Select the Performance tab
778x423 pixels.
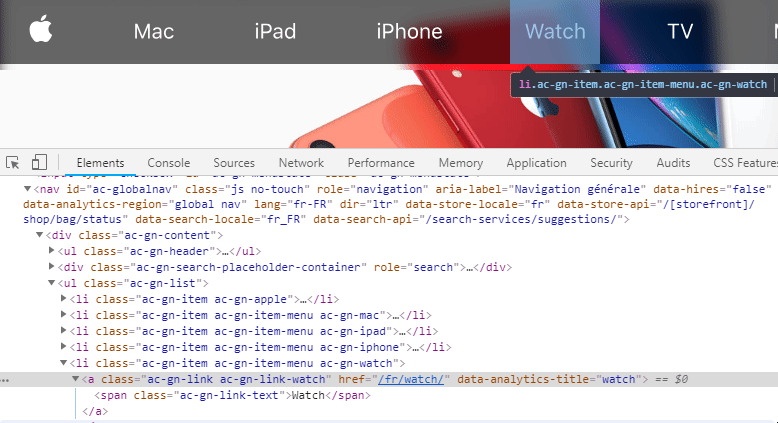(x=381, y=163)
